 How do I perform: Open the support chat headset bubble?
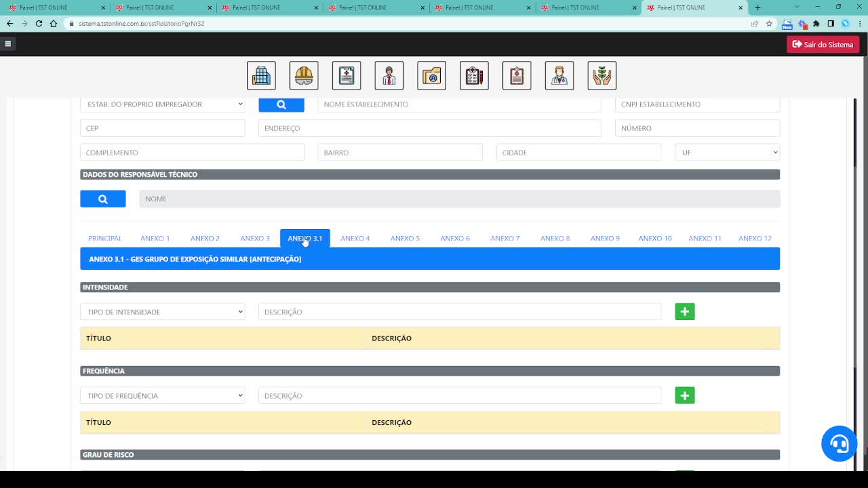point(839,444)
